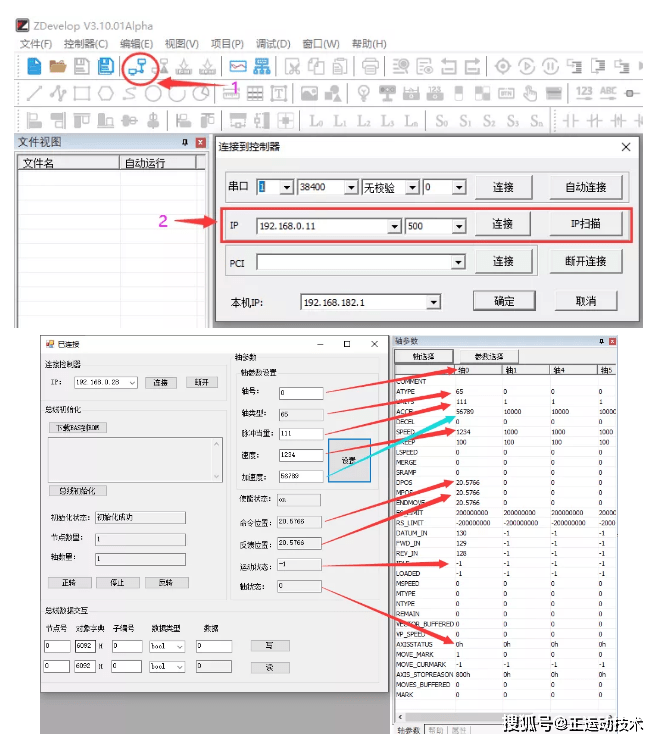Open the 调试(D) menu
The height and width of the screenshot is (741, 658).
(x=273, y=44)
